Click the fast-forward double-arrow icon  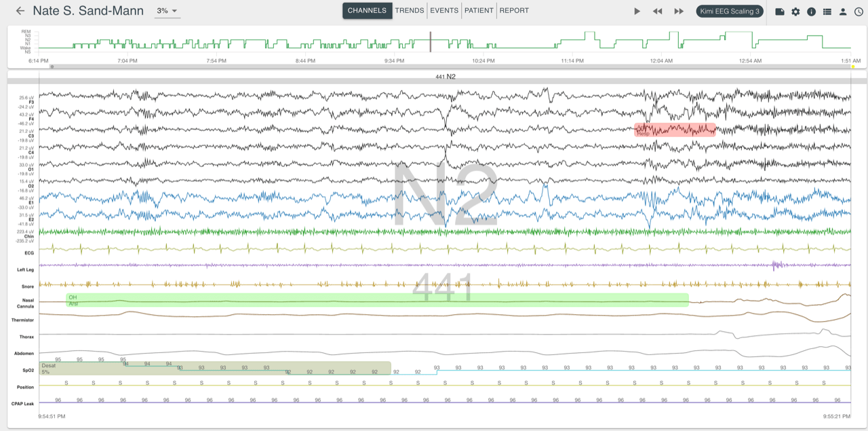click(x=678, y=12)
